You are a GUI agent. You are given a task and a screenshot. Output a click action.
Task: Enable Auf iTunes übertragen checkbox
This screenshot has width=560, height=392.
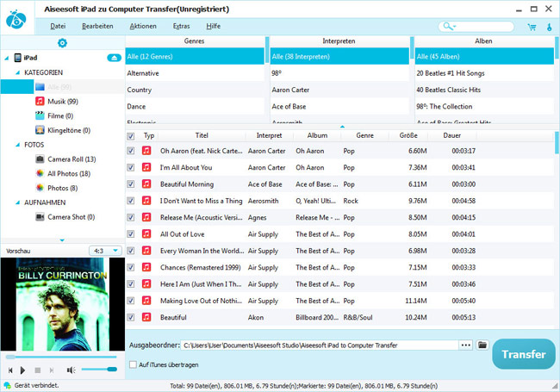[133, 364]
